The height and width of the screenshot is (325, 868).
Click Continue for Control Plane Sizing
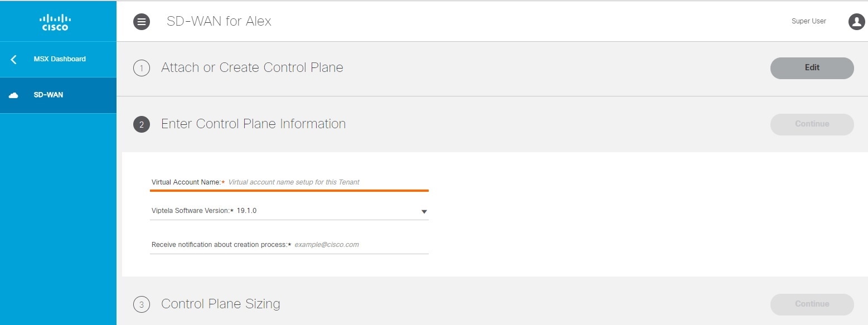(812, 304)
